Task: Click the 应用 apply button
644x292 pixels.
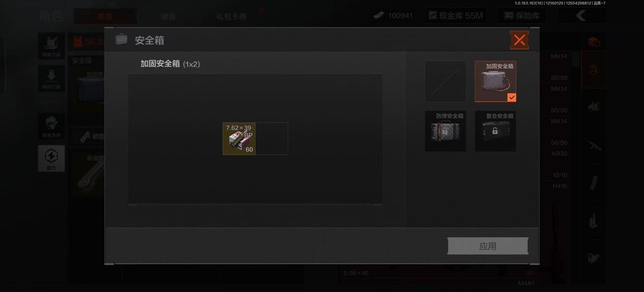Action: (488, 246)
